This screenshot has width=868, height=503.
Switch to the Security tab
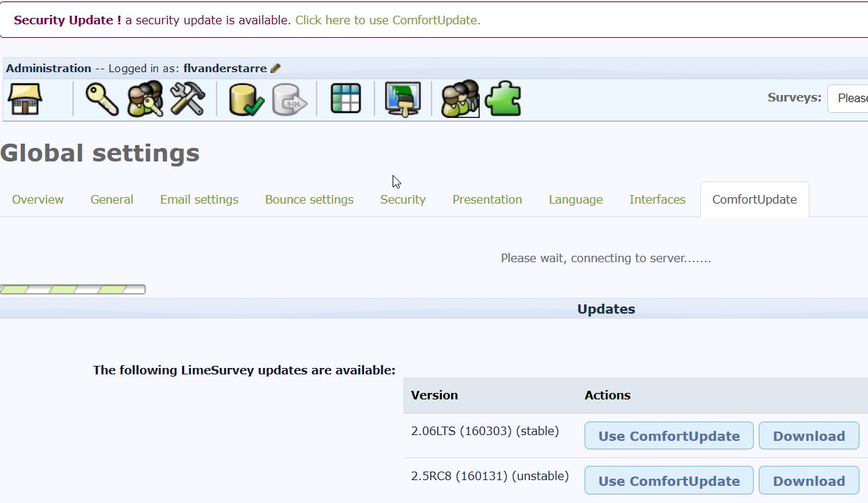(x=403, y=199)
